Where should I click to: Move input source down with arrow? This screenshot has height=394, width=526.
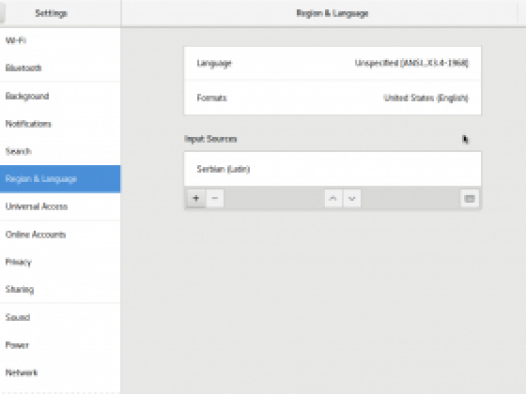click(x=352, y=198)
